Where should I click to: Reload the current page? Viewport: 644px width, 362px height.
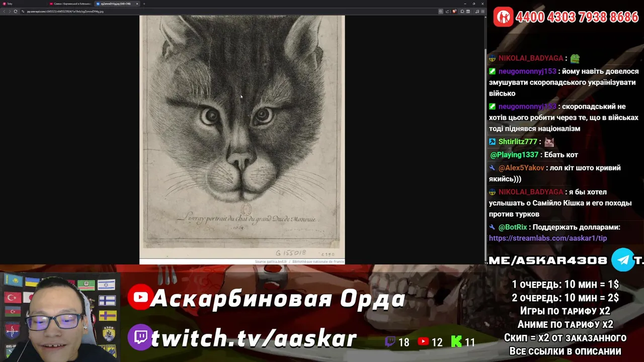pos(16,11)
